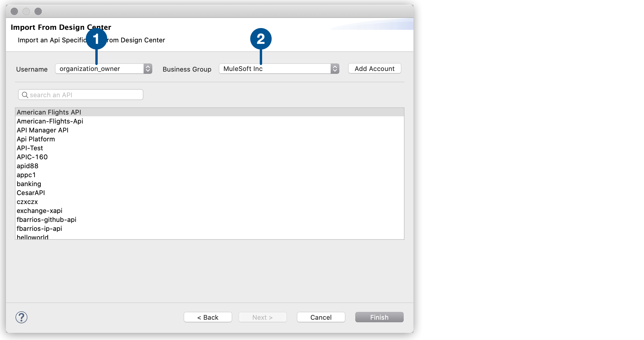Click the Finish button
The height and width of the screenshot is (340, 644).
[379, 317]
